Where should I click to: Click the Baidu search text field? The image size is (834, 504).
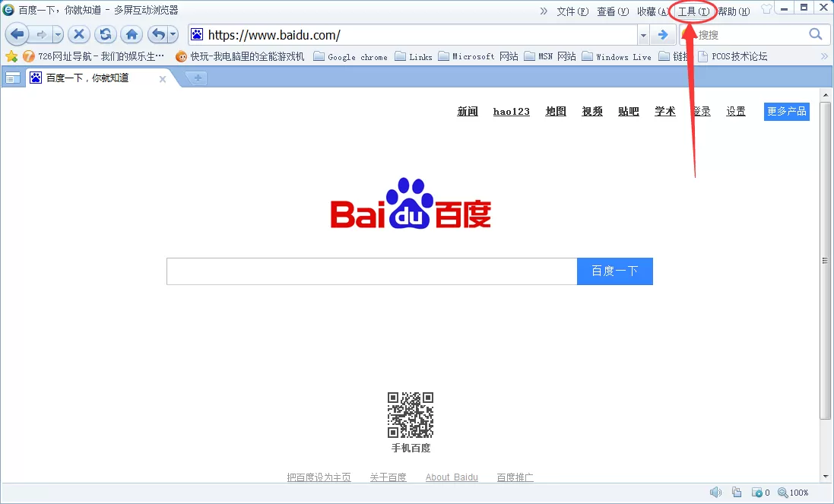(x=372, y=271)
